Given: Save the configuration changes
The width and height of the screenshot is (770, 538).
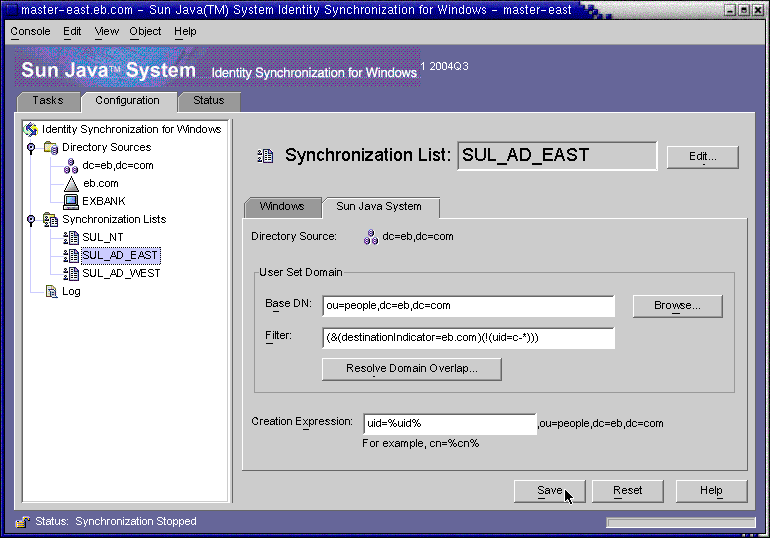Looking at the screenshot, I should pos(550,491).
